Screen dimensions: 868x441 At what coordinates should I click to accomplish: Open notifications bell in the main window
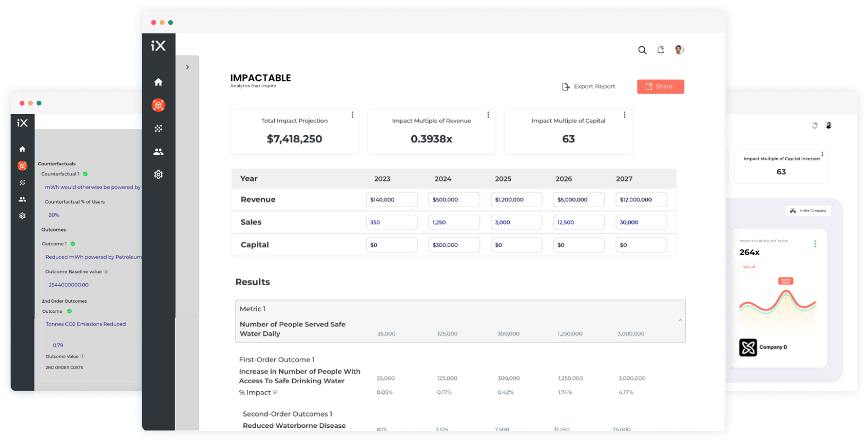[661, 50]
